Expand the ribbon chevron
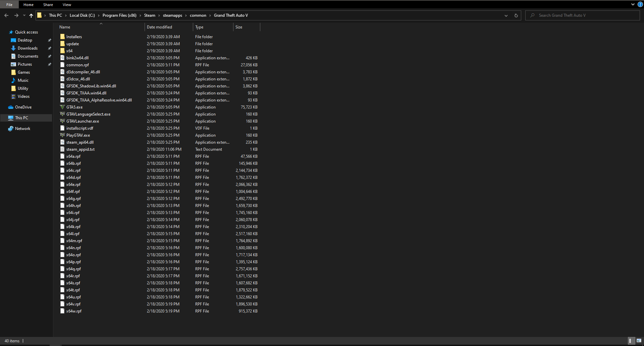 pos(633,5)
